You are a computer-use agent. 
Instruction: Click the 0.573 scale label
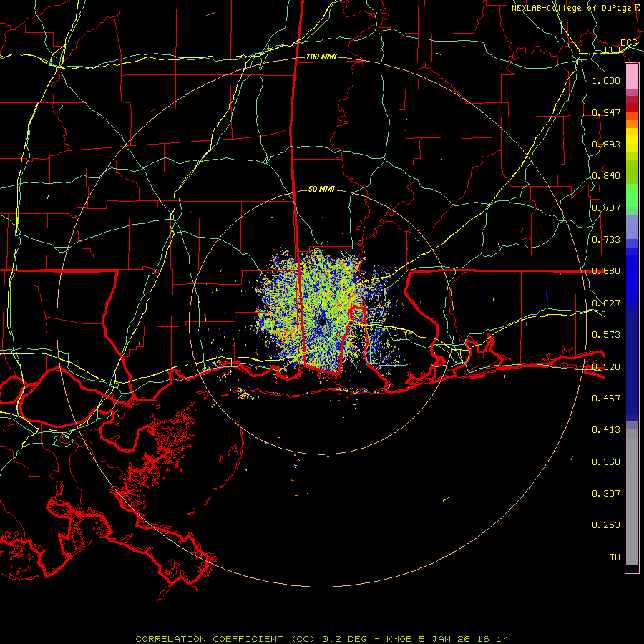pos(606,334)
